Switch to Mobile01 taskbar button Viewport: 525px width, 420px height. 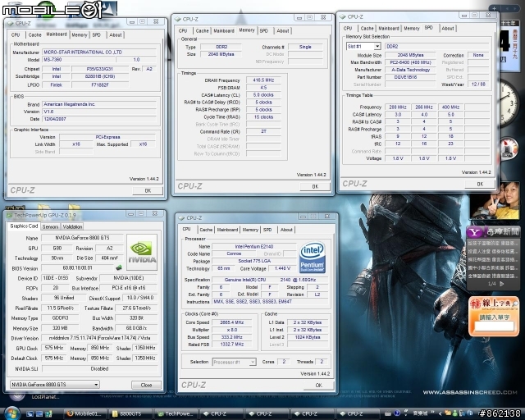coord(85,414)
